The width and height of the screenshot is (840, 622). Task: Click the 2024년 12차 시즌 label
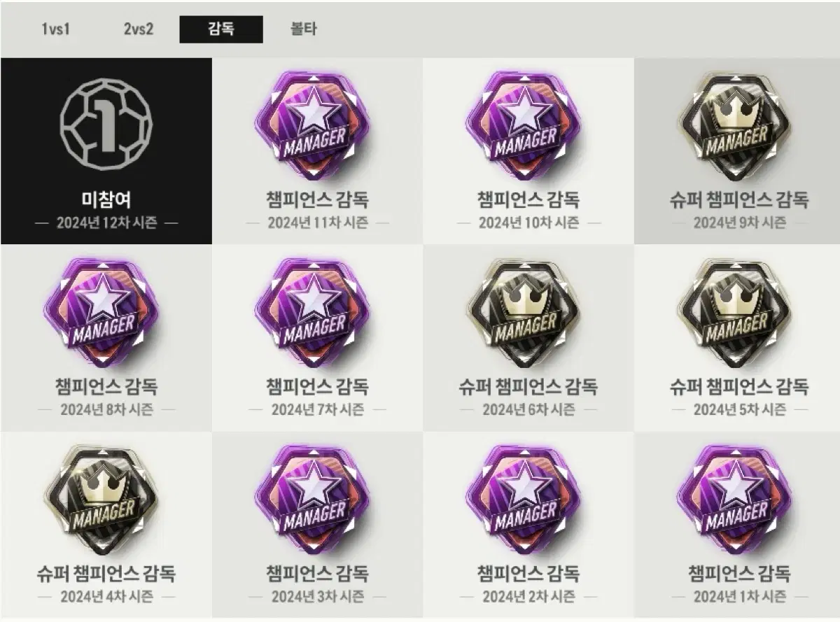[x=106, y=222]
